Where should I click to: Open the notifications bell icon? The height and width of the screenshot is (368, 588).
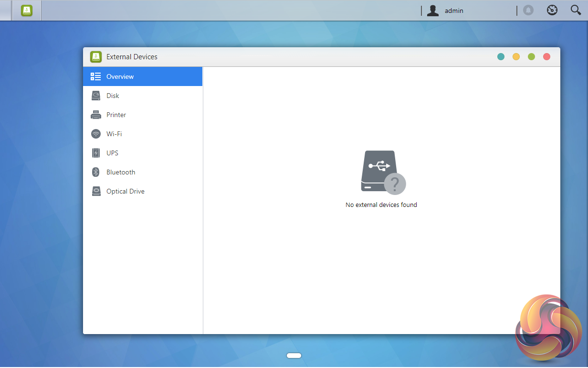click(528, 11)
